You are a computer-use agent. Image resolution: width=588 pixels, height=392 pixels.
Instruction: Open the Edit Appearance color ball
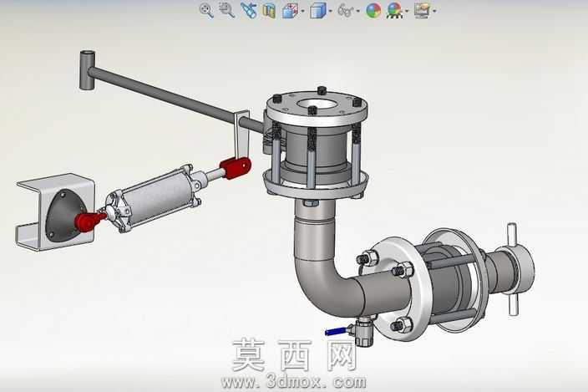(x=373, y=11)
